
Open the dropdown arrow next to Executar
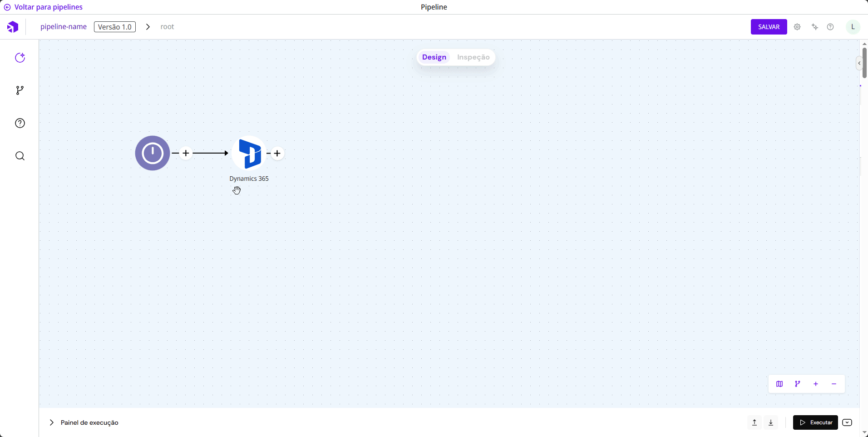[x=847, y=422]
